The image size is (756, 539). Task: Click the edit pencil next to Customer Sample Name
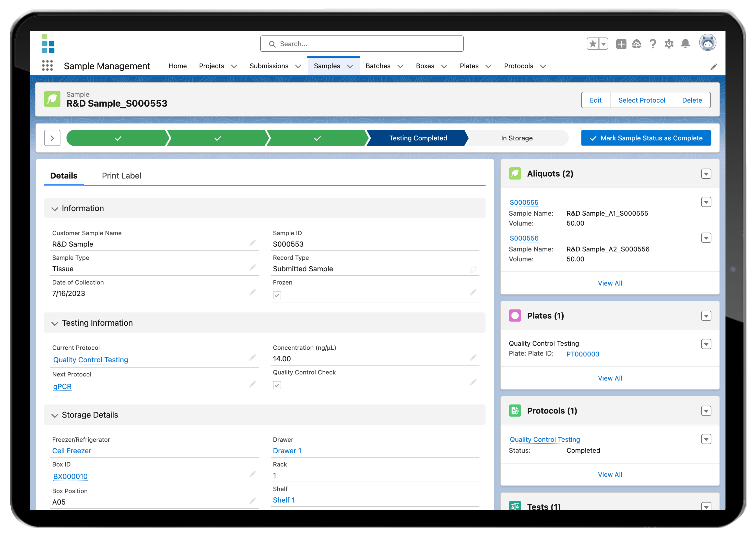pos(252,243)
